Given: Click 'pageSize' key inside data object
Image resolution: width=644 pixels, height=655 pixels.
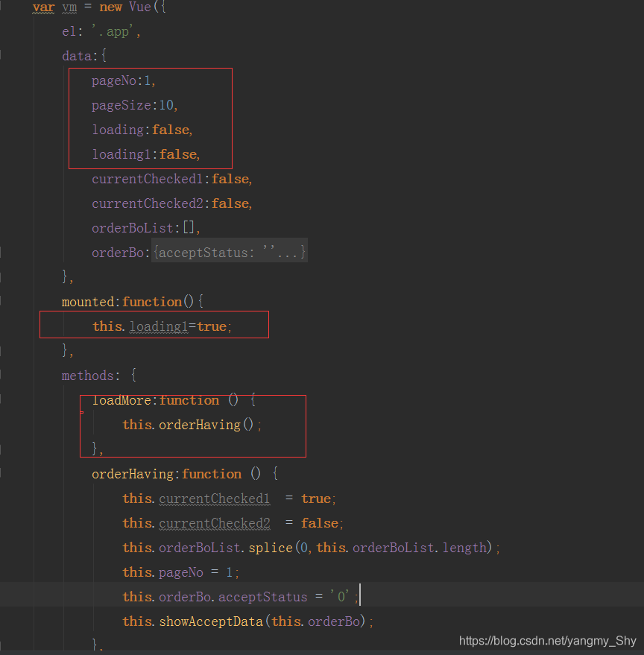Looking at the screenshot, I should tap(121, 105).
